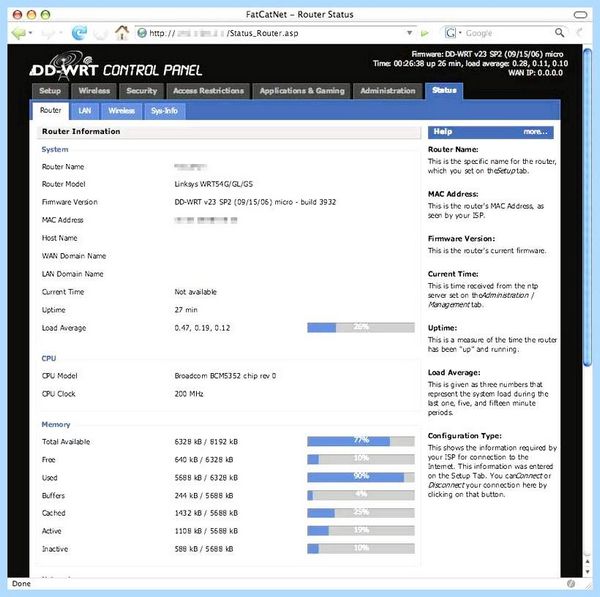
Task: Click the 'Help' panel title
Action: point(443,131)
